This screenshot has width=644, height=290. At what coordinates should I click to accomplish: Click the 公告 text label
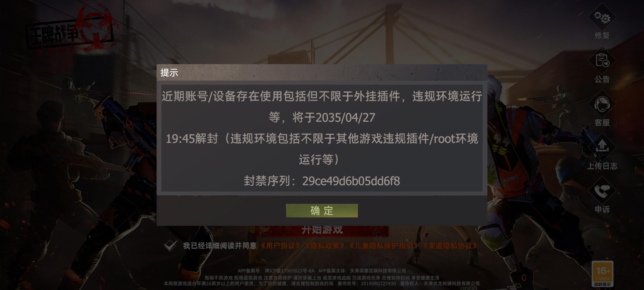pos(602,79)
